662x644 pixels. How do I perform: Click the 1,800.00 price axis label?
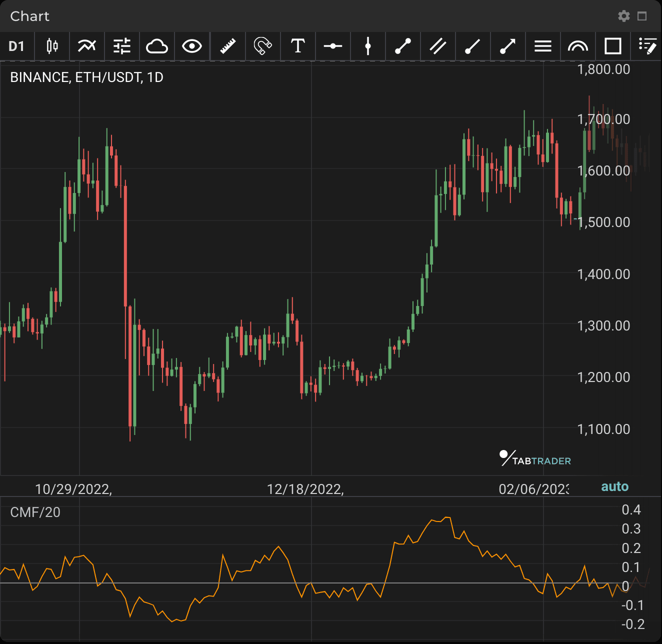click(x=603, y=69)
